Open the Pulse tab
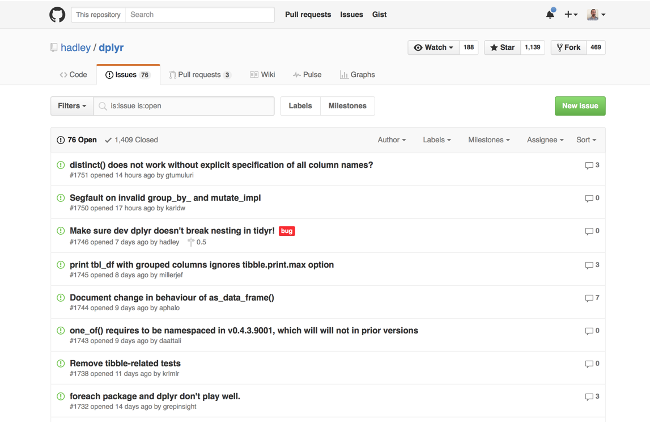Image resolution: width=650 pixels, height=422 pixels. click(307, 75)
